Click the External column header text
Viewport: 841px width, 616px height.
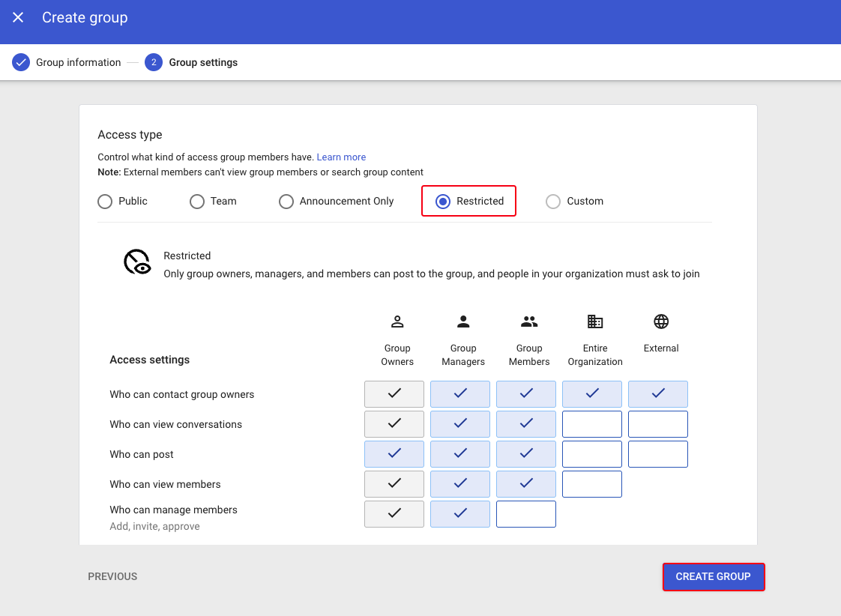[x=661, y=348]
